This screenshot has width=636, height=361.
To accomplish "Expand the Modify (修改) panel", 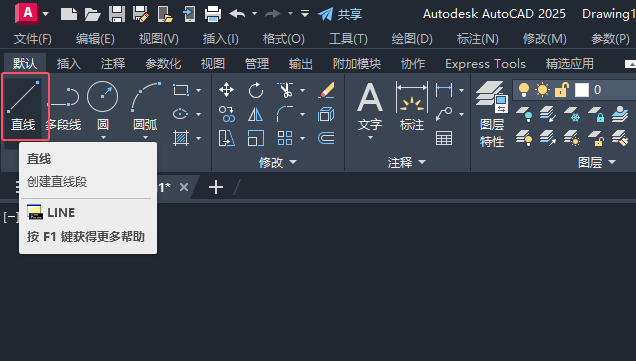I will 277,163.
